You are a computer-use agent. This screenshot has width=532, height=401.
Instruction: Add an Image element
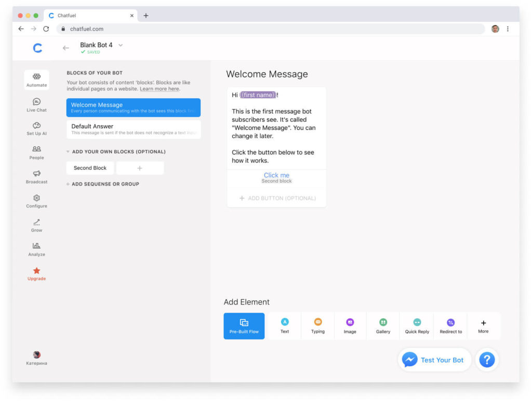click(350, 326)
